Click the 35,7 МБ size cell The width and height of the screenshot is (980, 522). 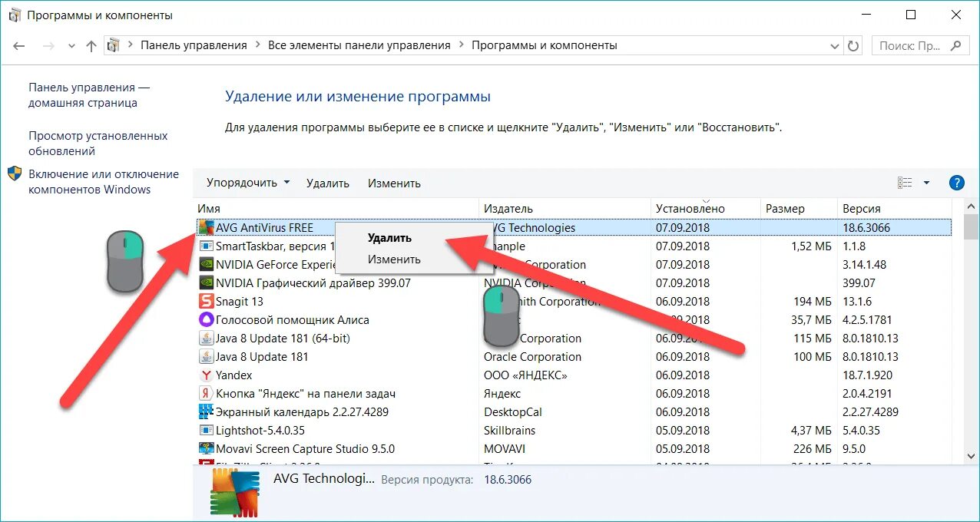[812, 319]
